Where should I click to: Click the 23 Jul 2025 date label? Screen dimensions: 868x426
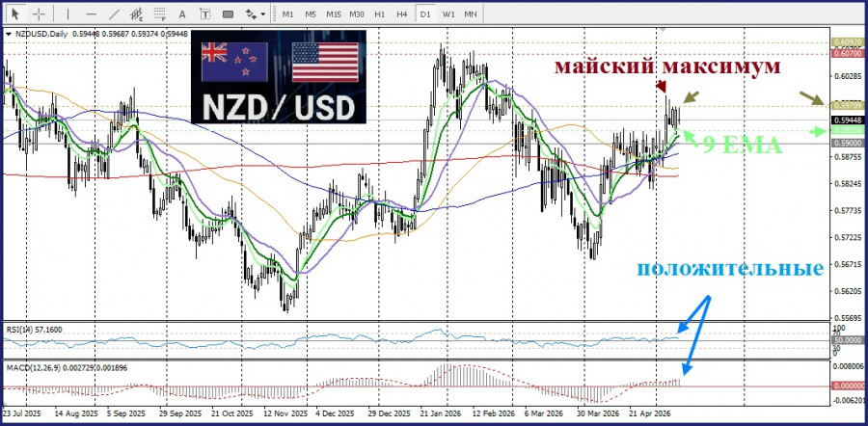pos(22,413)
